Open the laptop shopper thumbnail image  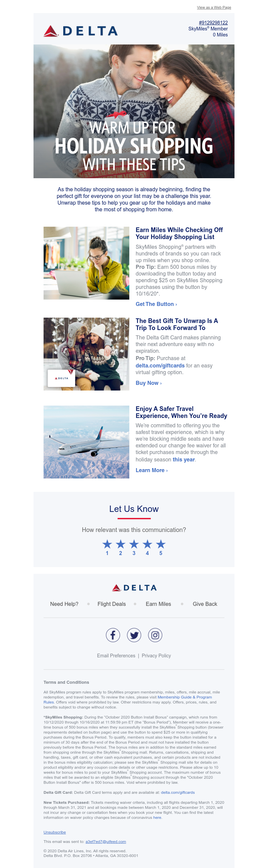coord(86,263)
